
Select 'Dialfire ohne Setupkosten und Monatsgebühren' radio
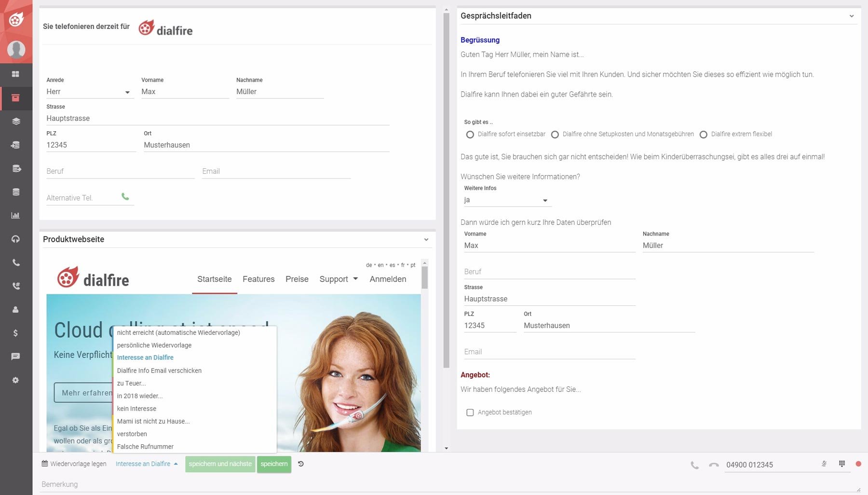[x=555, y=135]
